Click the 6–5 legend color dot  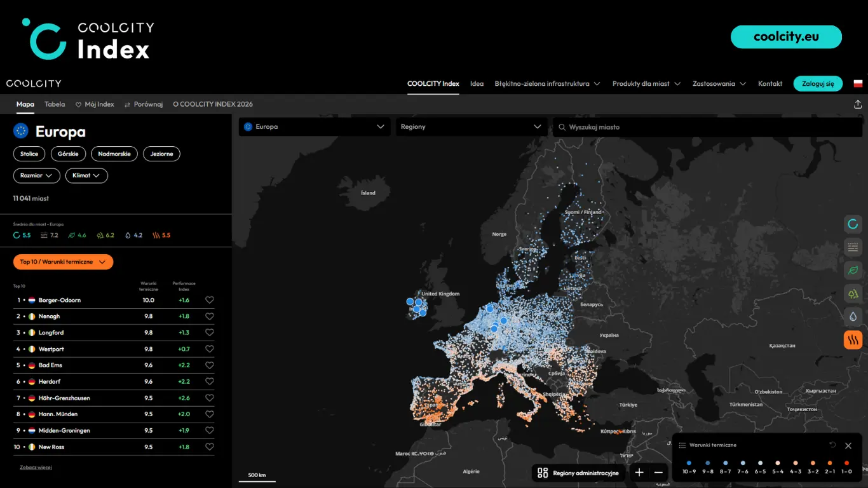point(760,463)
